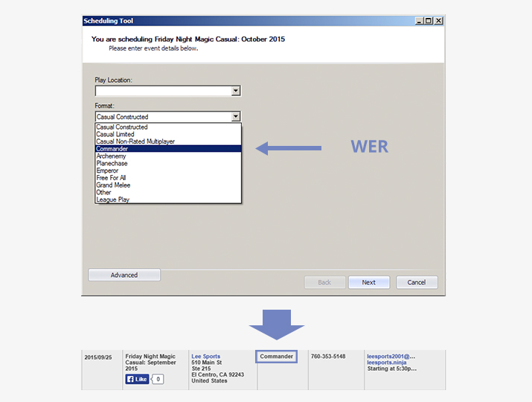Close the Scheduling Tool window
The width and height of the screenshot is (532, 402).
439,21
